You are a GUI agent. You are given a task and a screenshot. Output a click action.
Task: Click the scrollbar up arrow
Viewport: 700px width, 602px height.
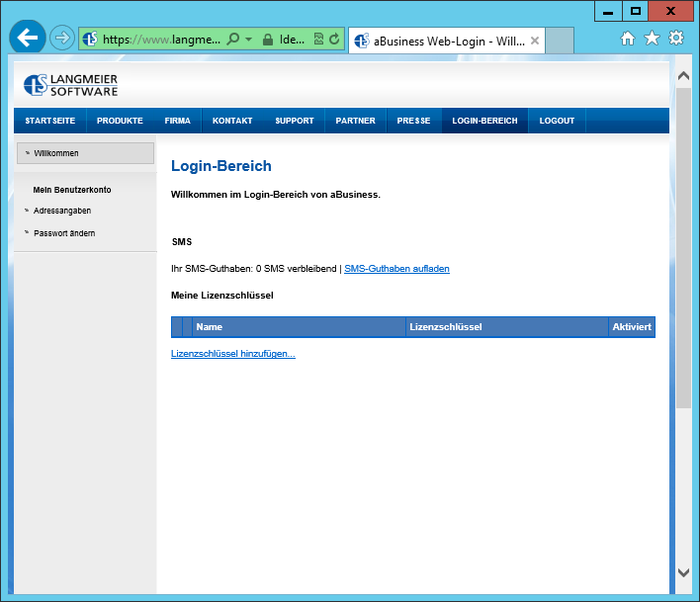tap(683, 76)
